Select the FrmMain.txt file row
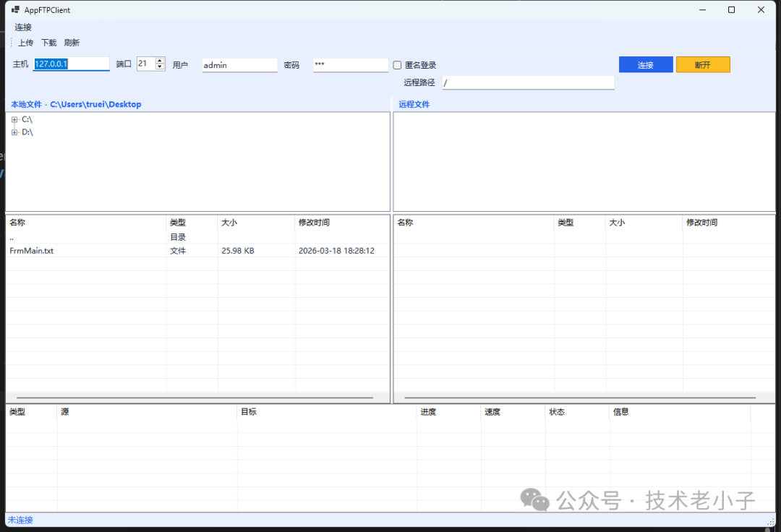Image resolution: width=781 pixels, height=532 pixels. coord(32,251)
